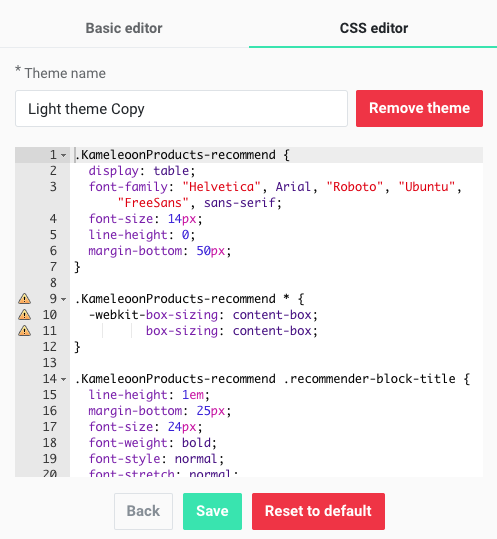Switch to the Basic editor tab
The image size is (497, 539).
coord(124,28)
